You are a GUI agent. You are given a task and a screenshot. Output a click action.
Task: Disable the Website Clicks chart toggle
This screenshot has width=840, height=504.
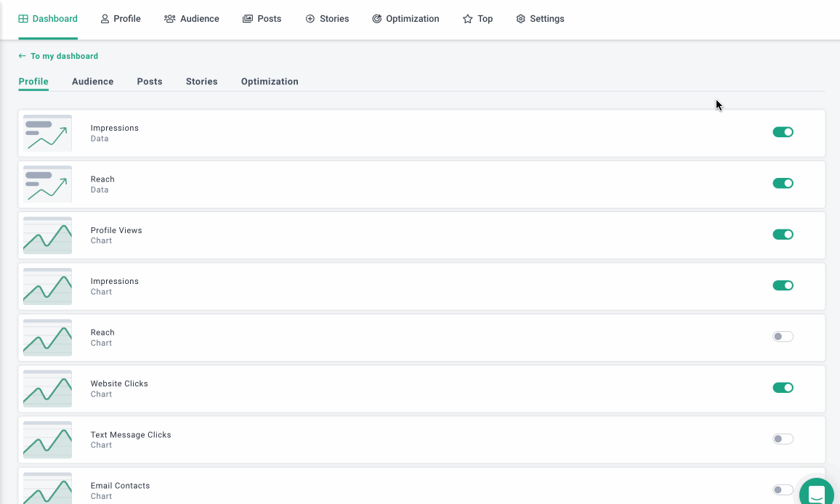coord(783,388)
